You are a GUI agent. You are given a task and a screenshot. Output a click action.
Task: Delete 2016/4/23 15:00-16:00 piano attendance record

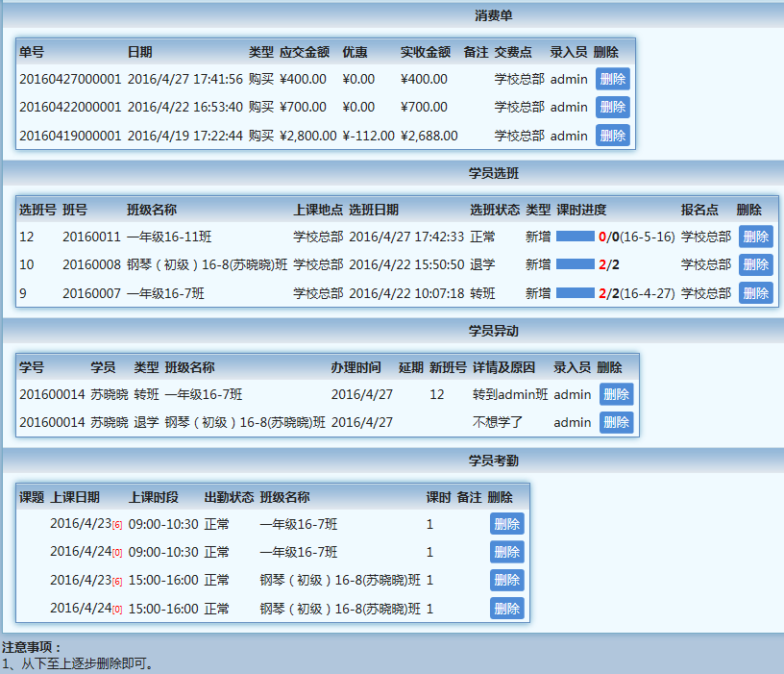point(506,581)
